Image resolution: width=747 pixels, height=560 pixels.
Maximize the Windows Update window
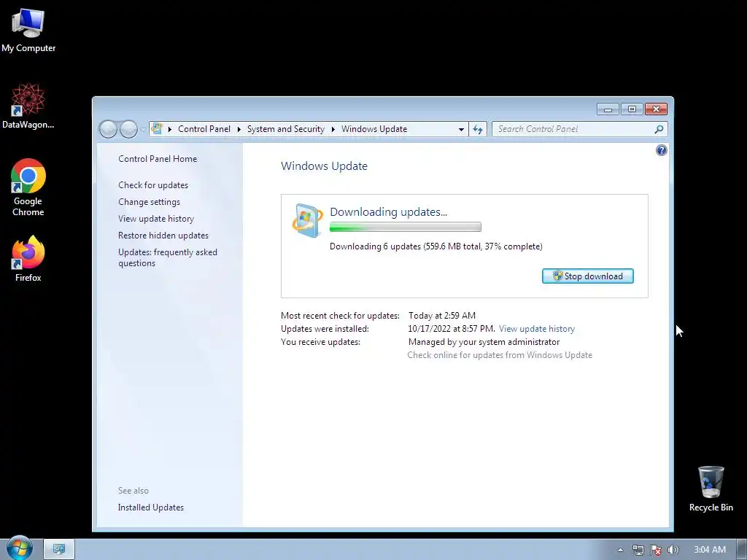[x=632, y=109]
